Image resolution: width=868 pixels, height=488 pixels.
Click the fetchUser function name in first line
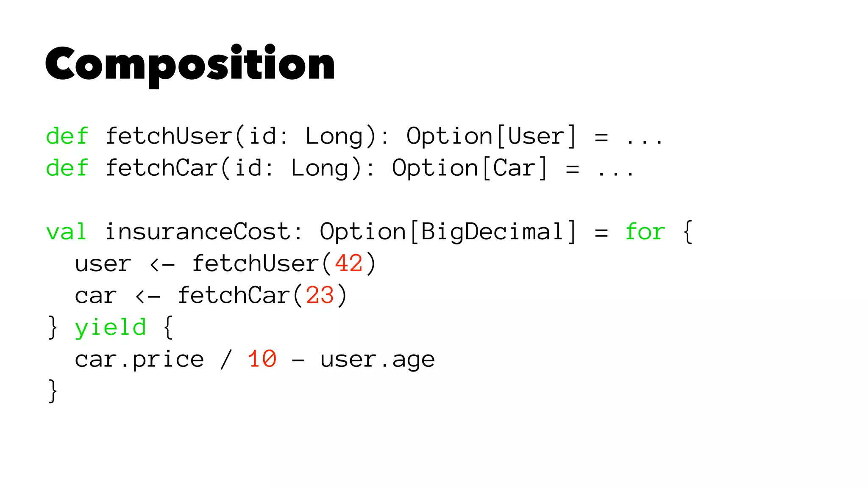(x=169, y=136)
